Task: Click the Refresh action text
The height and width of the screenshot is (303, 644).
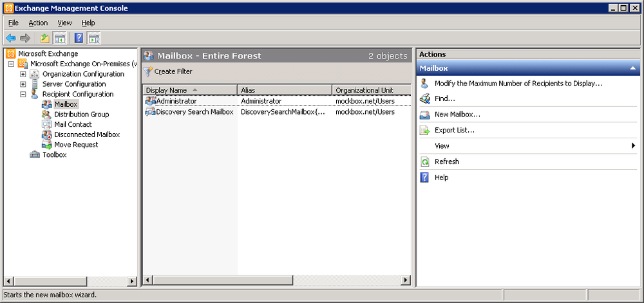Action: coord(447,161)
